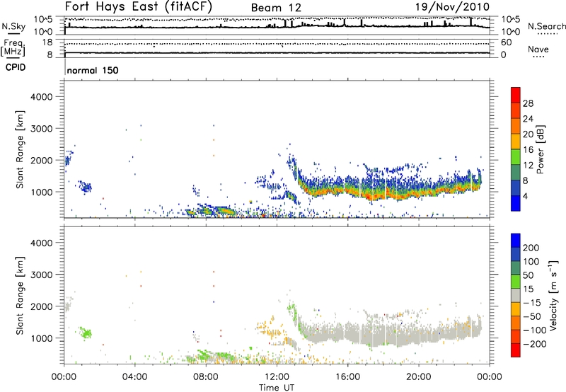
Task: Click the power colorbar value '16'
Action: [x=528, y=150]
